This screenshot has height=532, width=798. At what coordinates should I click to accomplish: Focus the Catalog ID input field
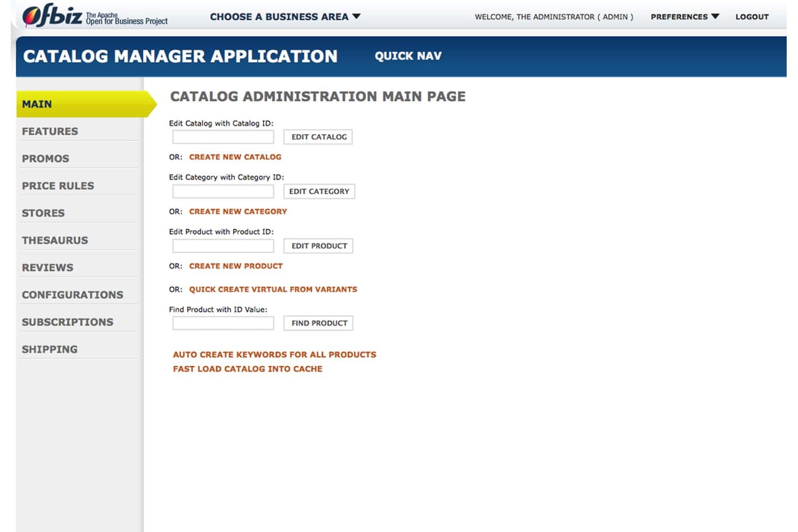tap(223, 137)
